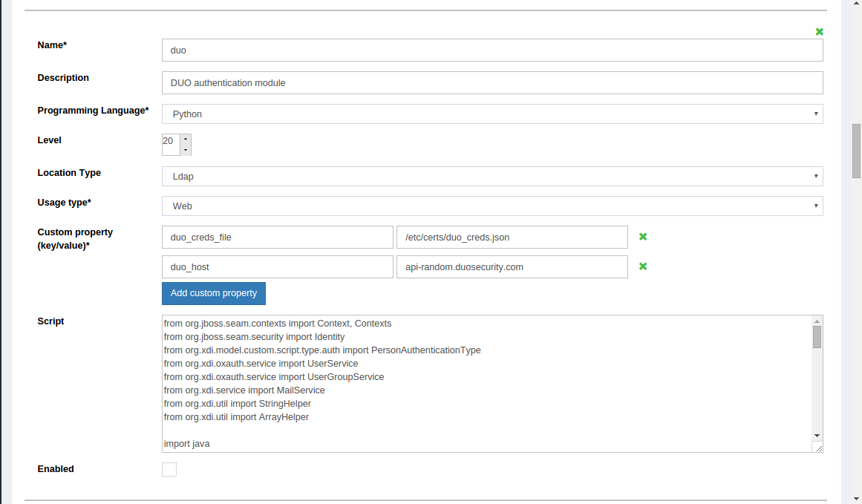Enable the Enabled checkbox

169,469
